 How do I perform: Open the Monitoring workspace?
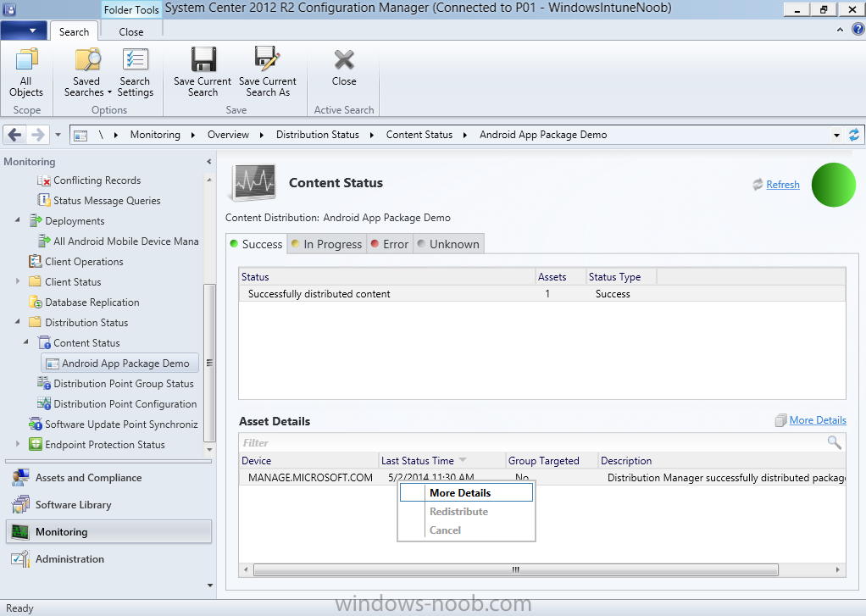click(x=108, y=532)
